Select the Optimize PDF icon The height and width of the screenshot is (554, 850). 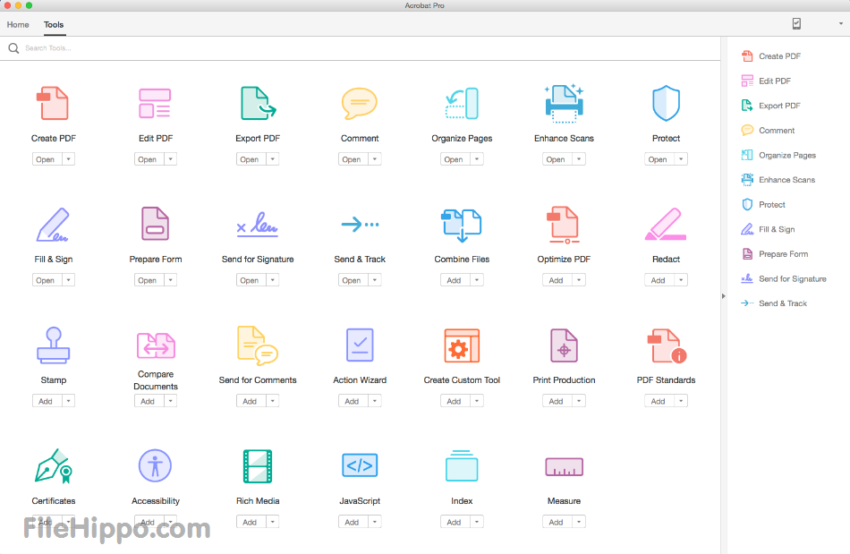563,224
